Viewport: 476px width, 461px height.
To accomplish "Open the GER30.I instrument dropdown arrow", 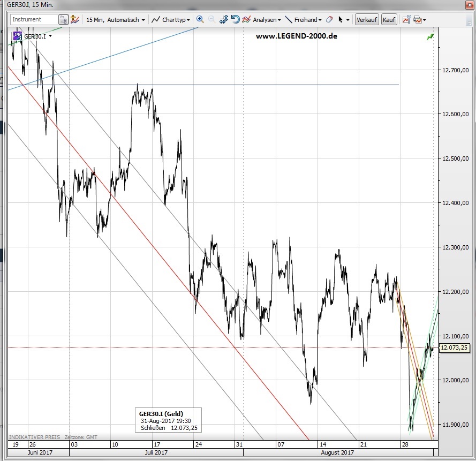I will [x=50, y=36].
